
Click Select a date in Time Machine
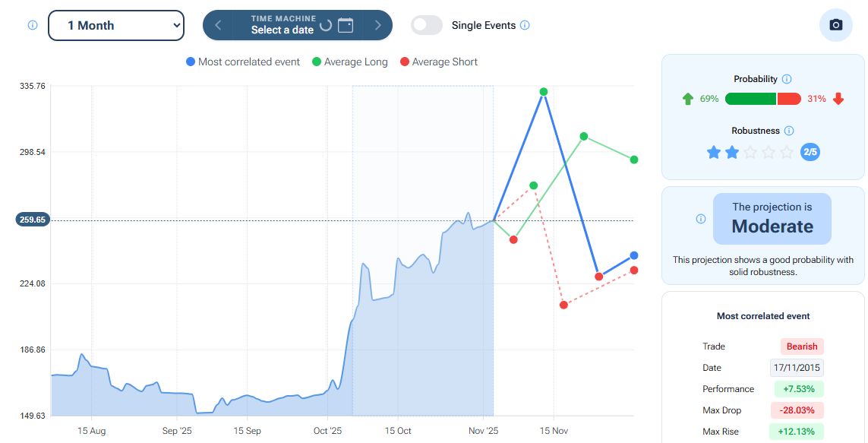click(282, 30)
